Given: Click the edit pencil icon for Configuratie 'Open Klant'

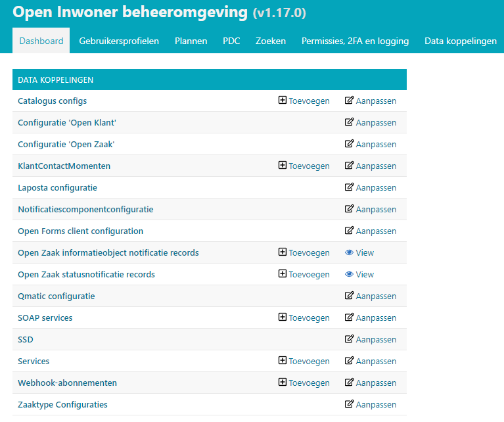Looking at the screenshot, I should pos(350,122).
